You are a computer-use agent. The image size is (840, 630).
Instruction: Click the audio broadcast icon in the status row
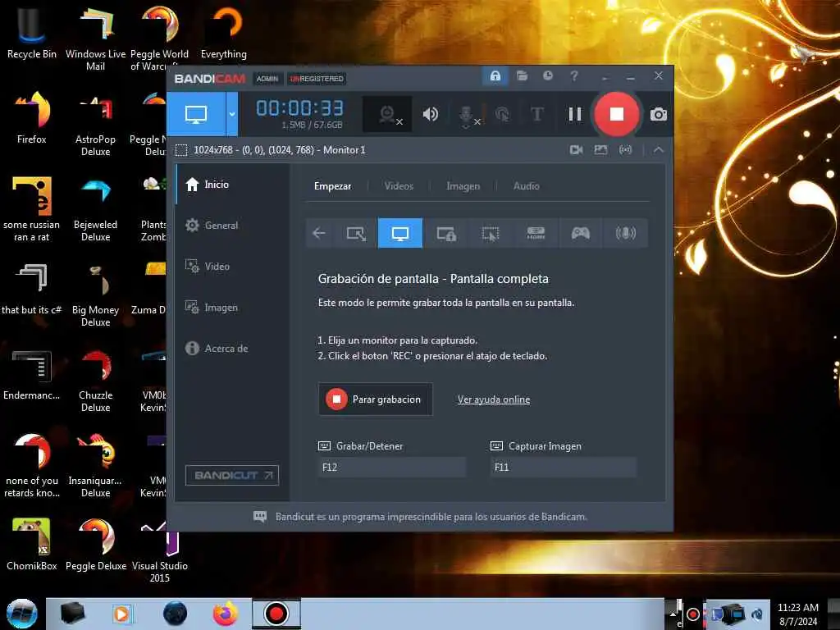(x=625, y=150)
